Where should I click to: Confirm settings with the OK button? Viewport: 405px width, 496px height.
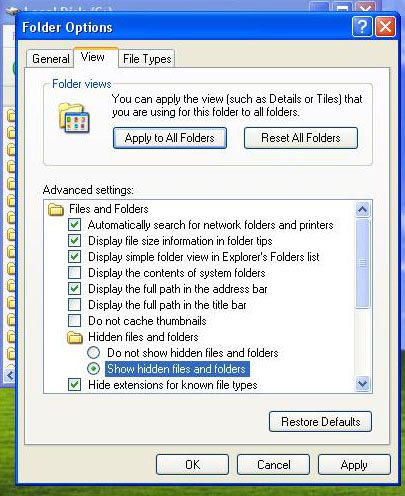click(192, 465)
